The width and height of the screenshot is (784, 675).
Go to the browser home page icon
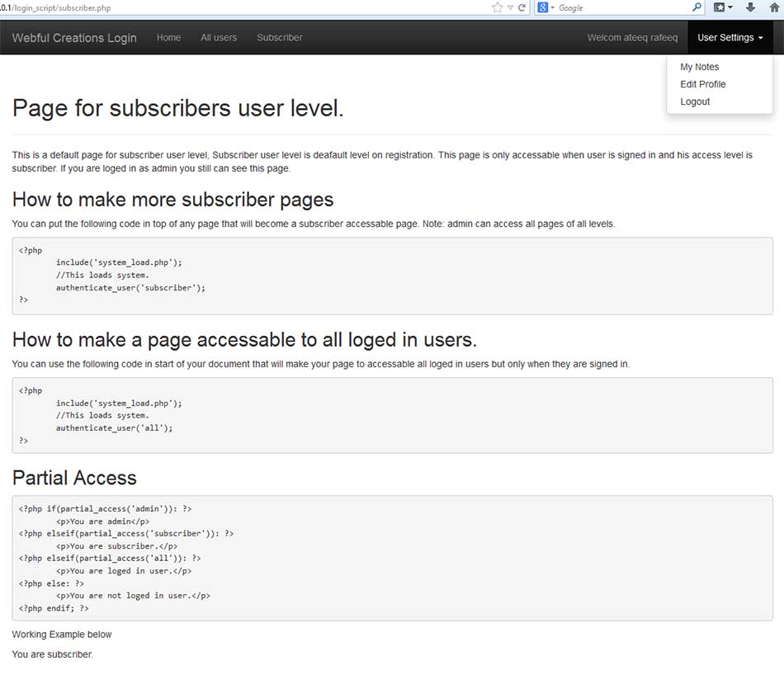coord(774,7)
